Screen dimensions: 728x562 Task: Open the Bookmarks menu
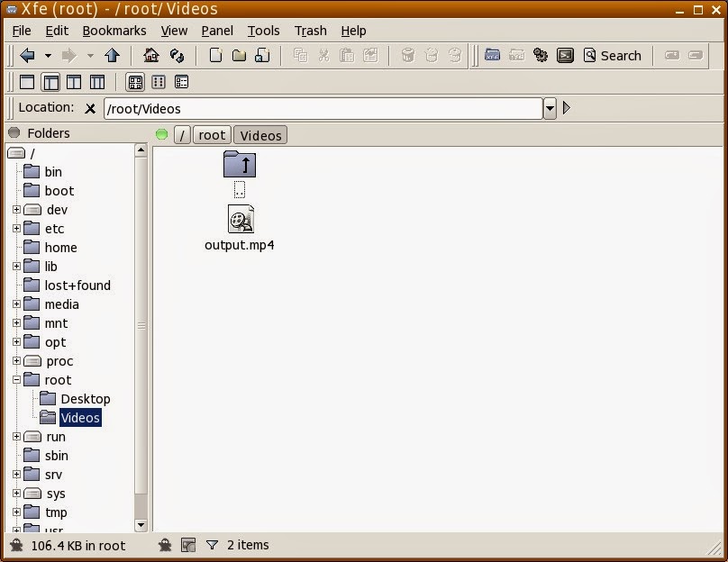pyautogui.click(x=114, y=31)
